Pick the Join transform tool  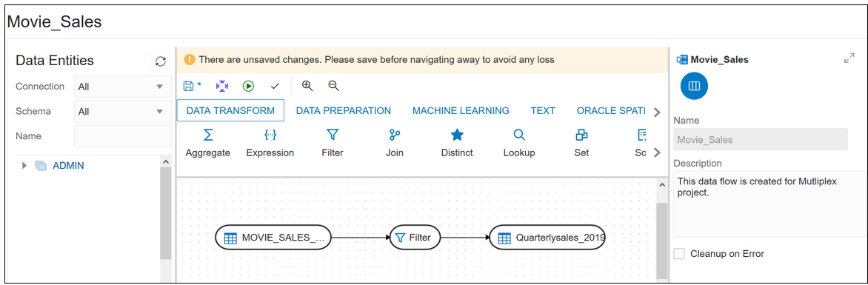click(x=395, y=144)
